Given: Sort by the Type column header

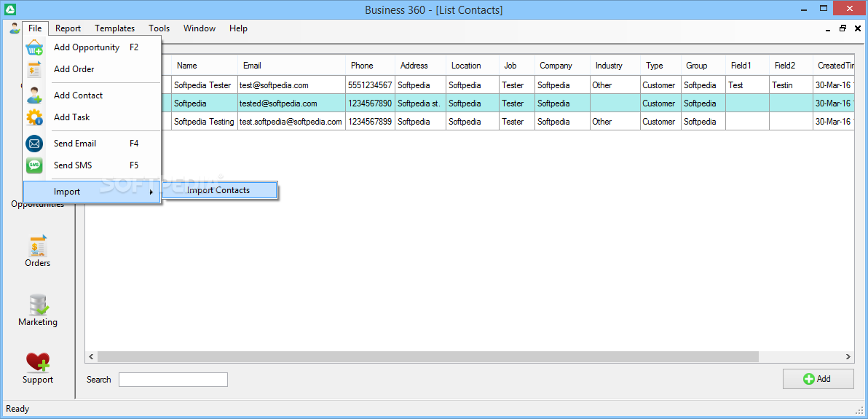Looking at the screenshot, I should point(660,66).
